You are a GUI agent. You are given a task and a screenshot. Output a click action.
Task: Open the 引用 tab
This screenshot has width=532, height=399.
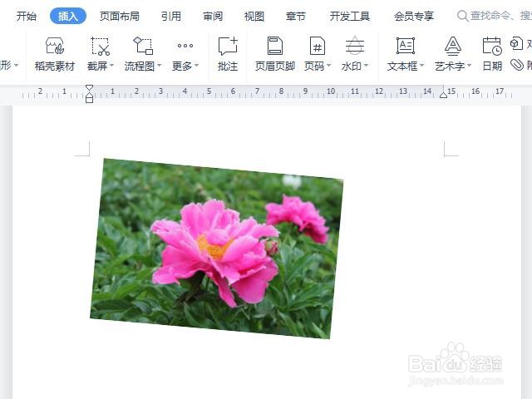point(171,16)
